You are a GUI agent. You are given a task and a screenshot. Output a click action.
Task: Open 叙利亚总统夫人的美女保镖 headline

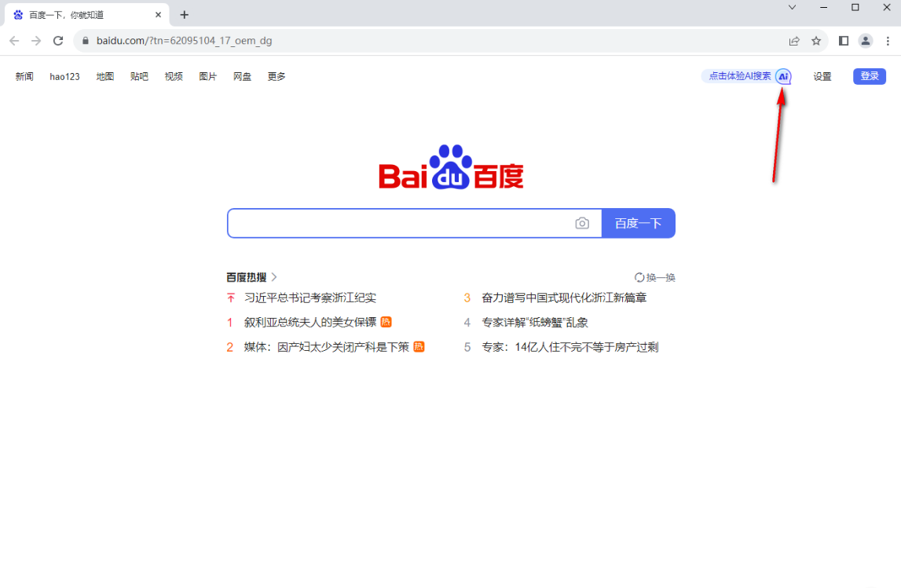pyautogui.click(x=310, y=322)
